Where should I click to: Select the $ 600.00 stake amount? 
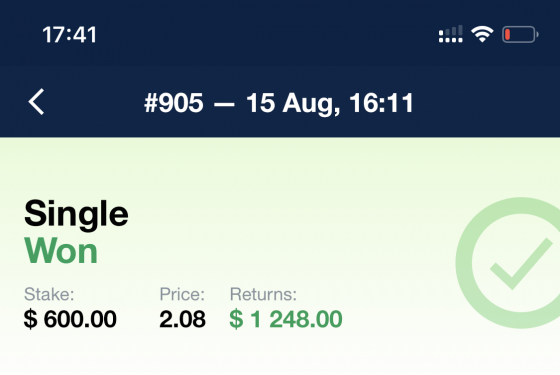click(70, 319)
